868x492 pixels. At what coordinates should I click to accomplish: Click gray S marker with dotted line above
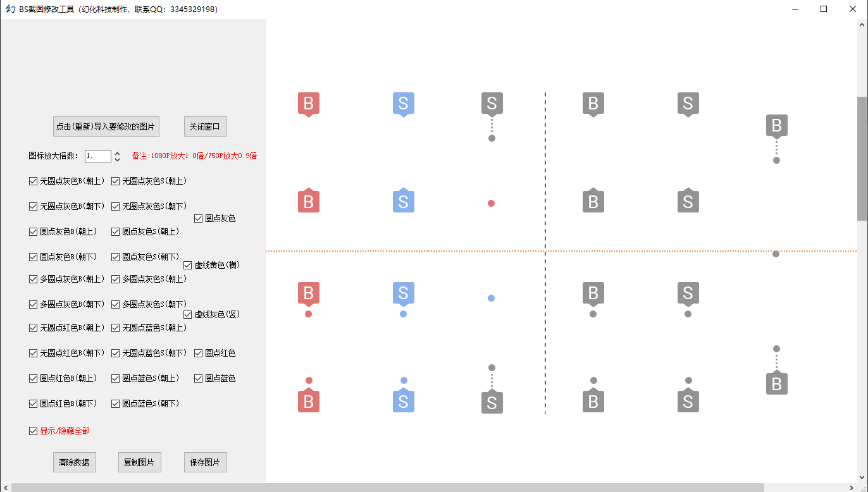(x=492, y=402)
